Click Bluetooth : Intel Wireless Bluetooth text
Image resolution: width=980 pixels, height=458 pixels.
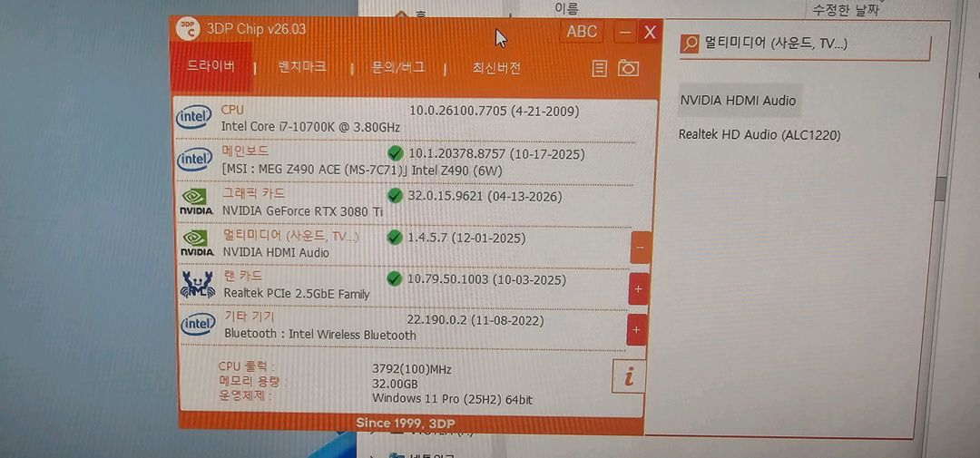tap(320, 335)
